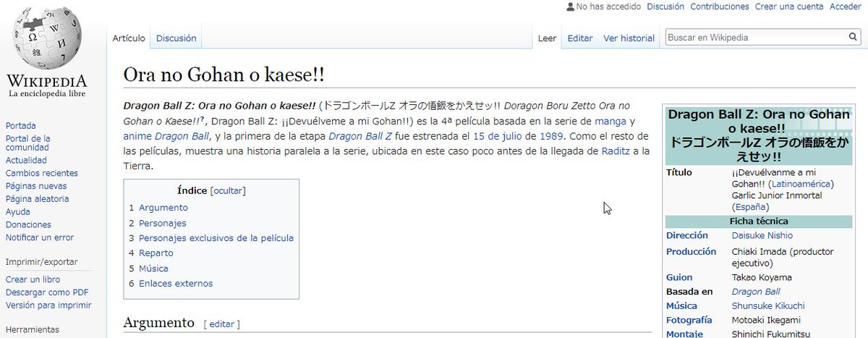This screenshot has height=338, width=868.
Task: Open Donaciones in the sidebar
Action: (28, 225)
